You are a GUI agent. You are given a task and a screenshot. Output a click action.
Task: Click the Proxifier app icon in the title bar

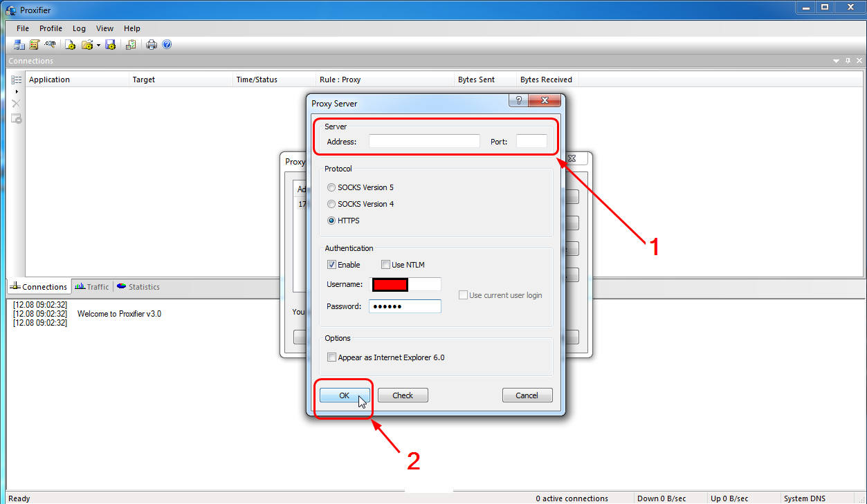coord(10,10)
